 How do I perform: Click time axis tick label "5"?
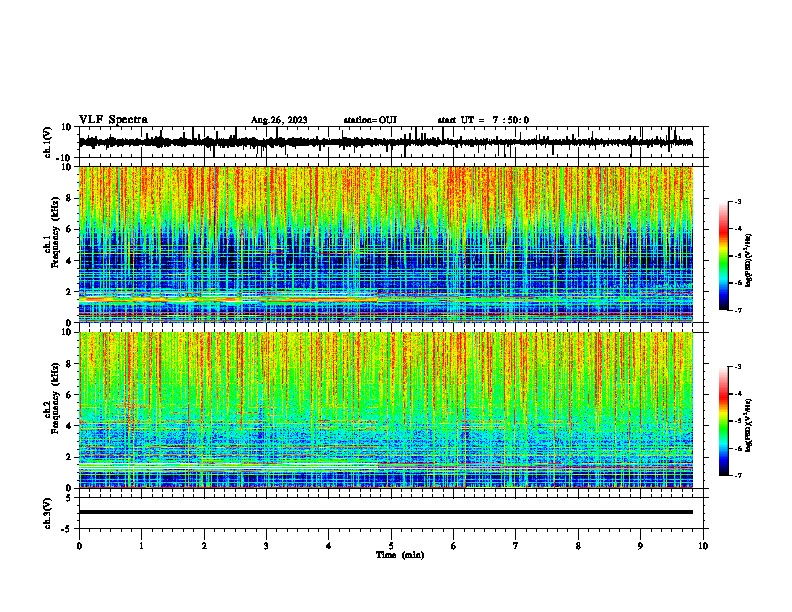(x=391, y=546)
